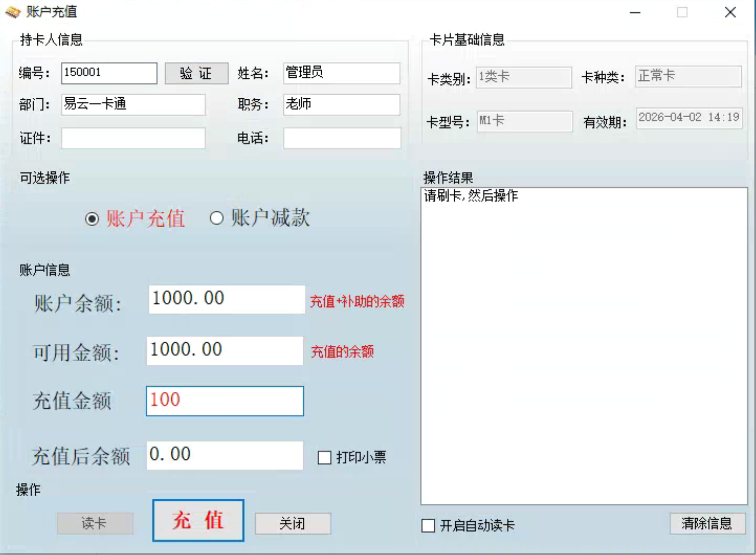
Task: Click the text 请刷卡,然后操作
Action: click(x=471, y=196)
